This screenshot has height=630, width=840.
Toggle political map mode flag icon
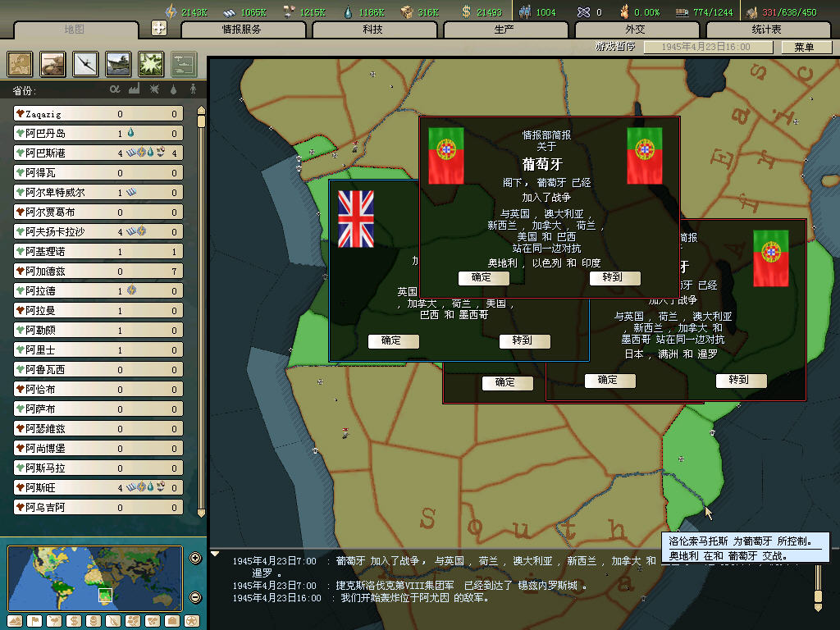pos(34,620)
